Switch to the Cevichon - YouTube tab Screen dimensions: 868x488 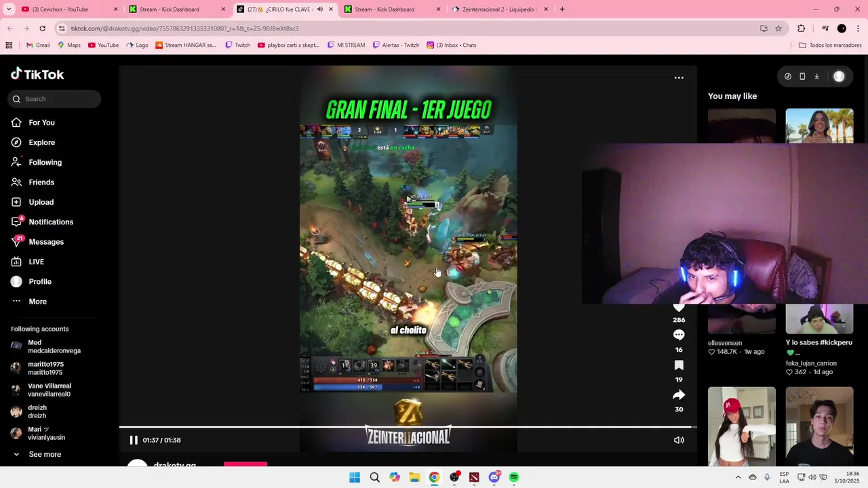pos(66,9)
